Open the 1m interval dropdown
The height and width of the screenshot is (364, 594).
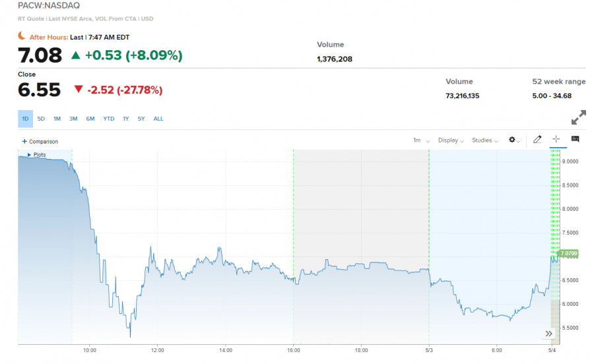[421, 140]
